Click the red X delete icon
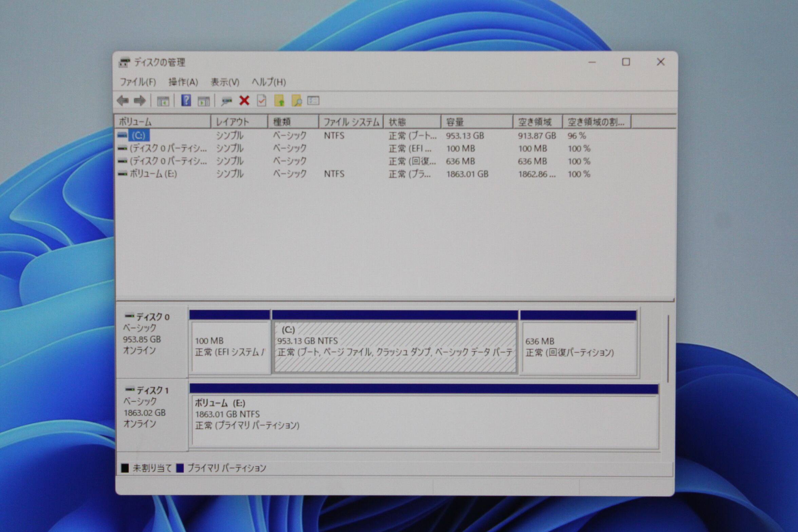This screenshot has width=798, height=532. pyautogui.click(x=244, y=100)
